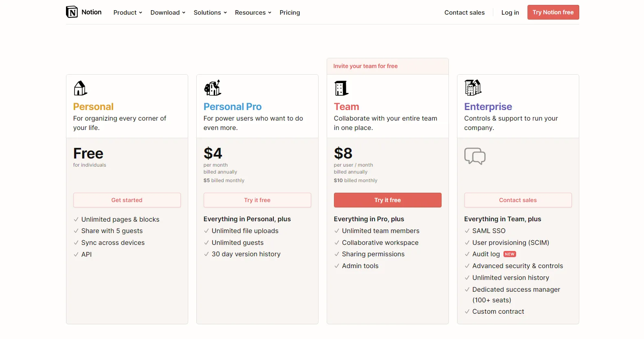
Task: Click Get started under Personal plan
Action: [127, 200]
